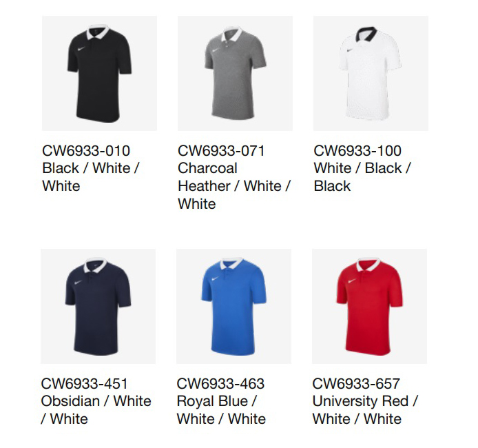This screenshot has width=478, height=448.
Task: Click the CW6933-451 product code
Action: (84, 384)
